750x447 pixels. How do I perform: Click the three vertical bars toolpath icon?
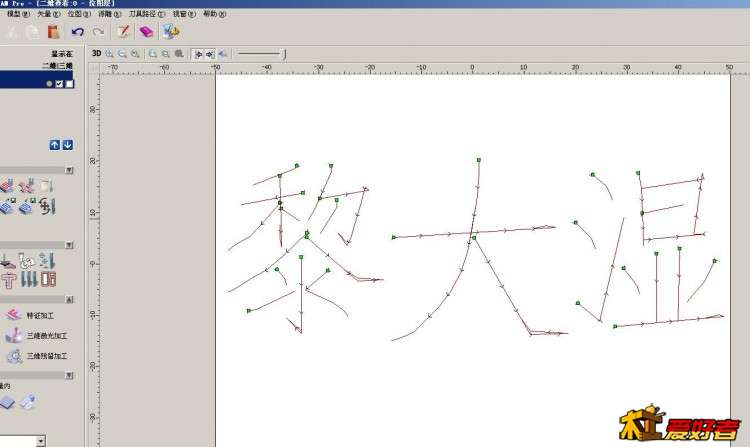(x=29, y=279)
